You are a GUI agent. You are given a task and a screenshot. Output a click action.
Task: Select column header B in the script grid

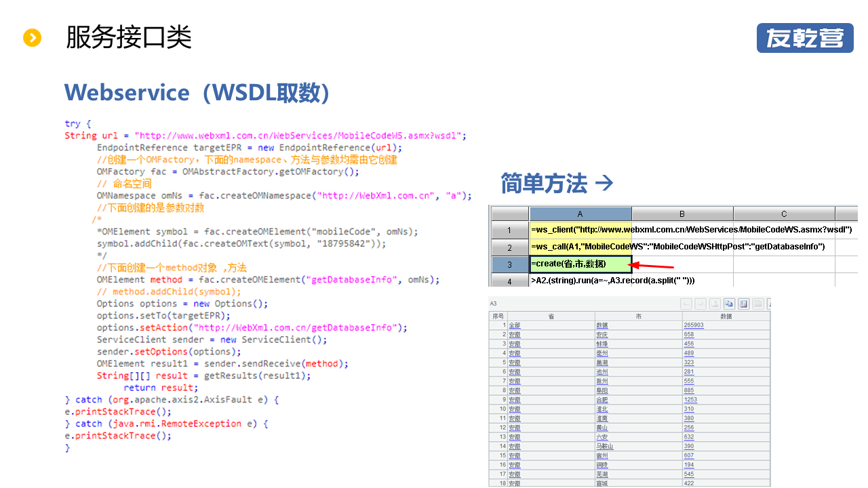pos(682,213)
